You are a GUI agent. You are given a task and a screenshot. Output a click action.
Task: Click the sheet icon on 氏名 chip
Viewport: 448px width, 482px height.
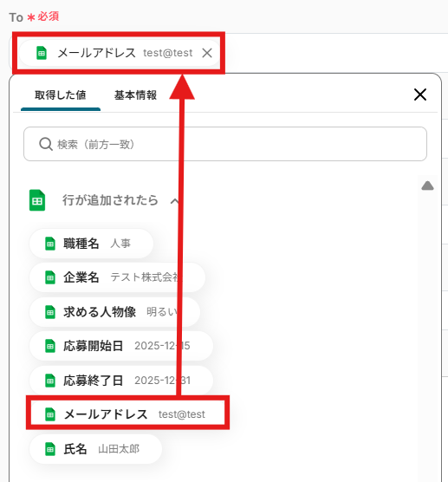tap(50, 449)
